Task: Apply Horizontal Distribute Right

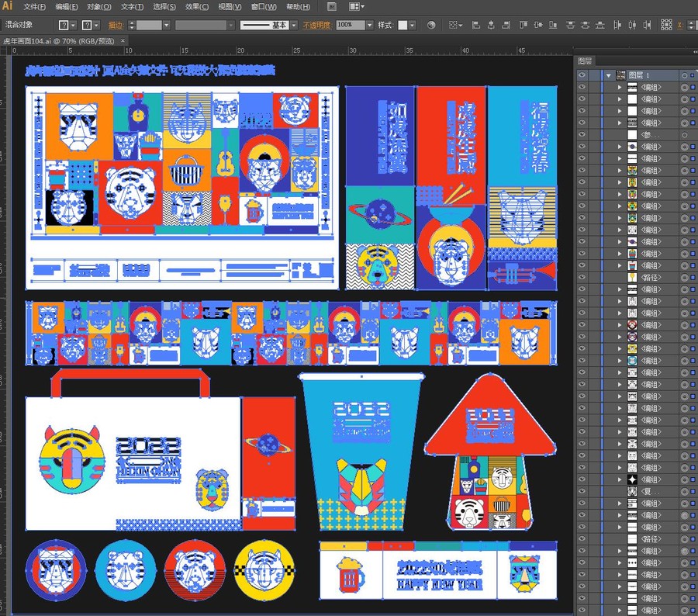Action: [647, 26]
